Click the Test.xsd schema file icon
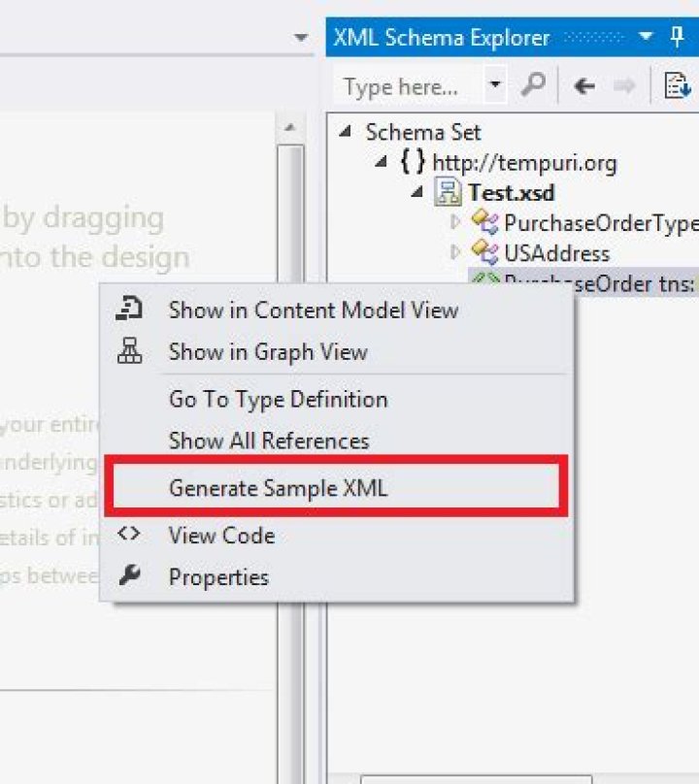The height and width of the screenshot is (784, 699). click(449, 192)
